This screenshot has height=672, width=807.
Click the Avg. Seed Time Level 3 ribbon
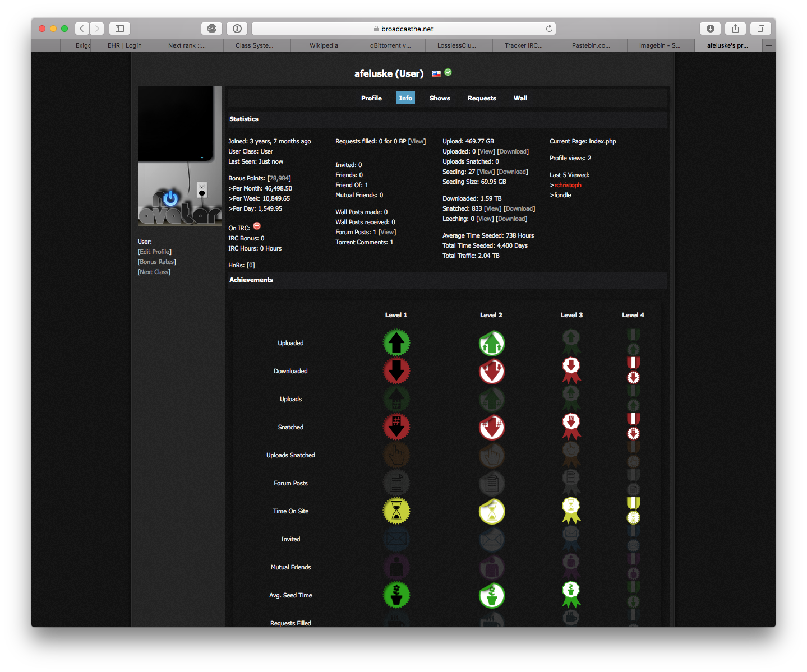(571, 595)
